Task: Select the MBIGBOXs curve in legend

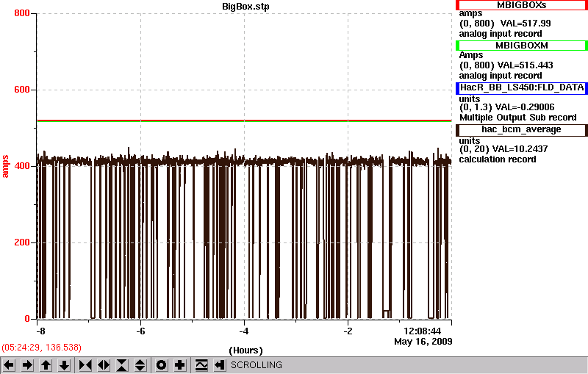Action: [522, 5]
